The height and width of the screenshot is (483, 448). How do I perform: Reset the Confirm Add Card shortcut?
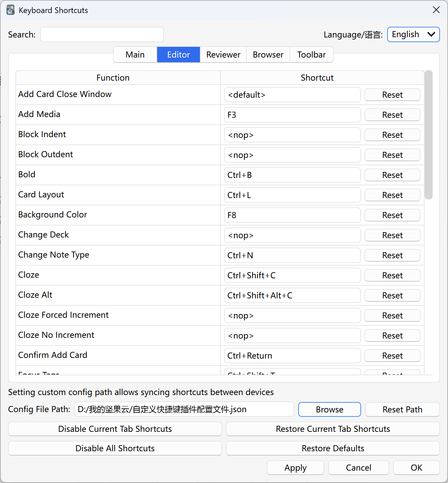pyautogui.click(x=392, y=356)
